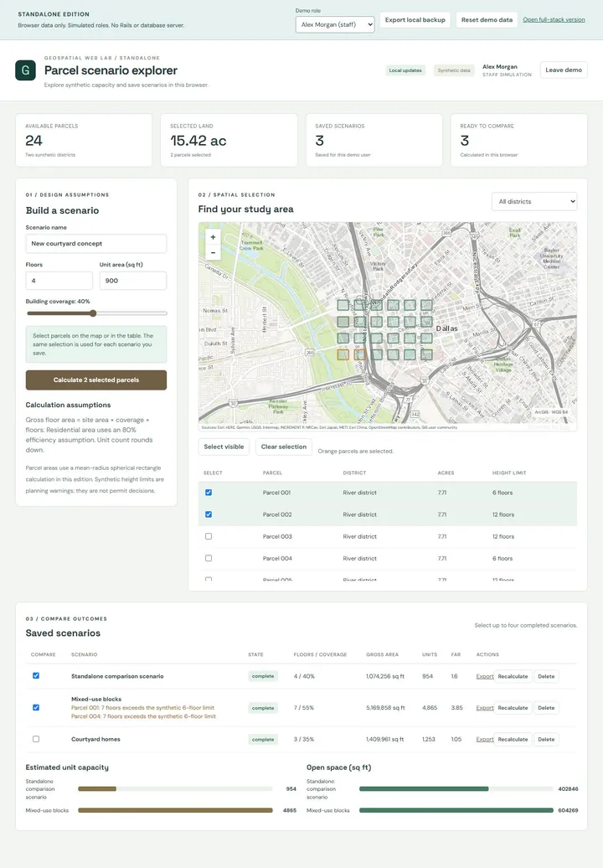Screen dimensions: 603x868
Task: Recalculate the Mixed-use blocks scenario
Action: point(513,708)
